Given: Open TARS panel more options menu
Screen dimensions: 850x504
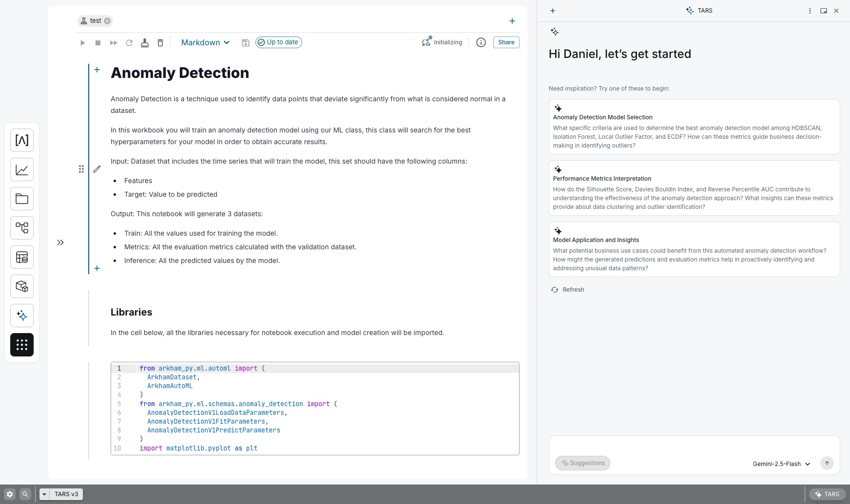Looking at the screenshot, I should pos(810,11).
